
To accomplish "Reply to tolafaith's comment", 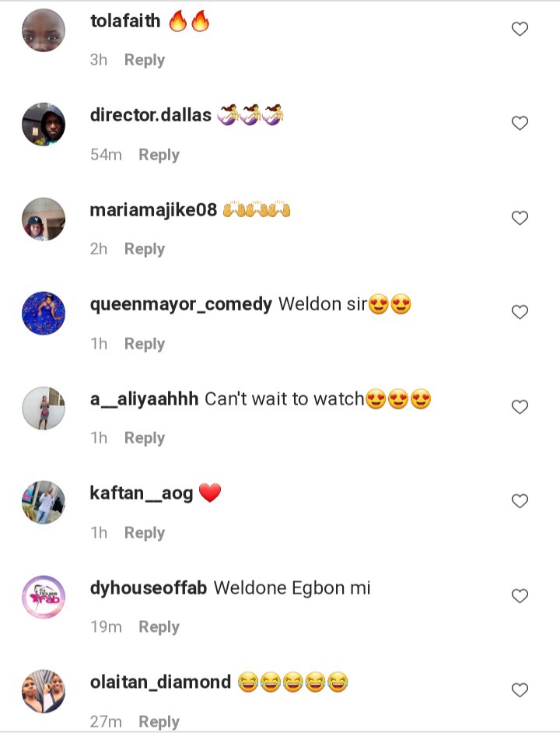I will coord(145,60).
